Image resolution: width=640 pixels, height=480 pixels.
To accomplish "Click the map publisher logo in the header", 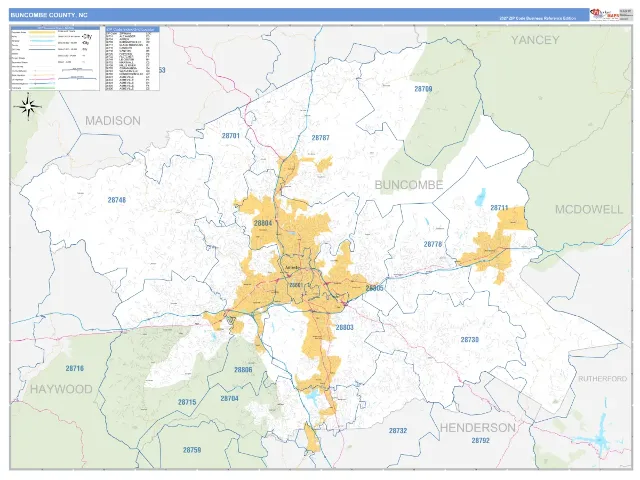I will (x=604, y=15).
